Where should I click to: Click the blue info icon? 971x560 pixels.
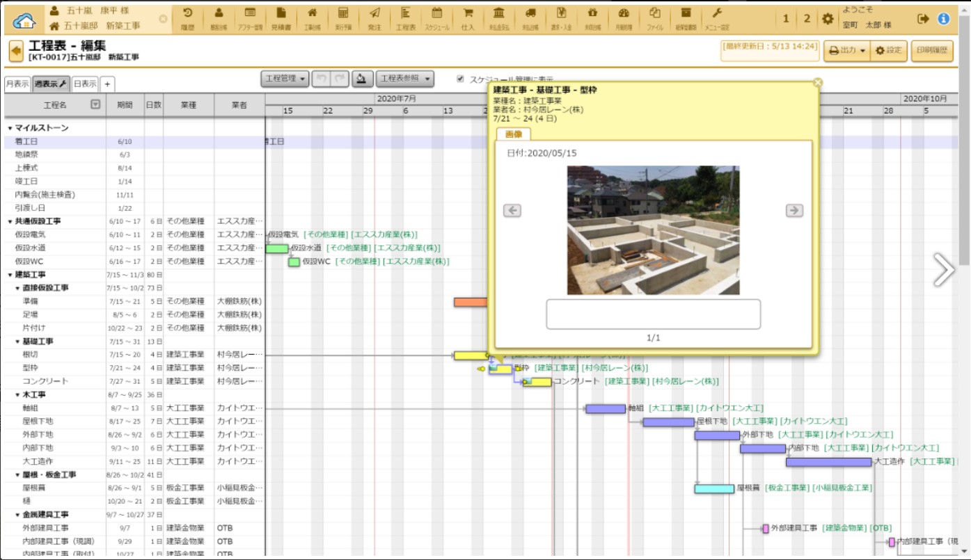click(944, 19)
